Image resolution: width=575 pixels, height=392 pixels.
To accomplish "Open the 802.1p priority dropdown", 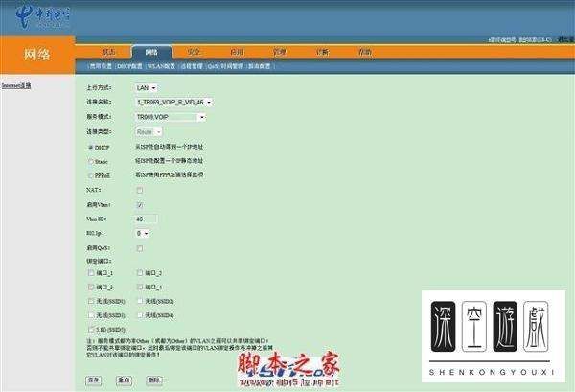I will coord(142,233).
